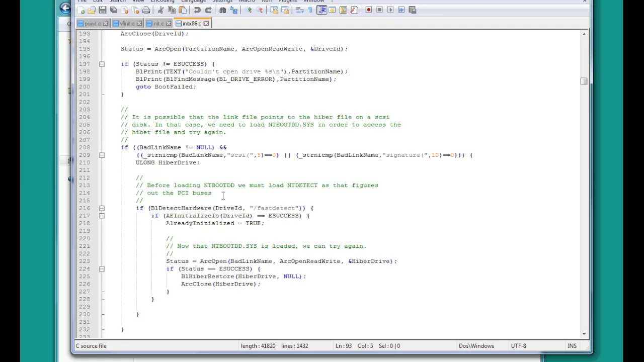The height and width of the screenshot is (362, 644).
Task: Click the synchronize horizontal scrolling icon
Action: [x=285, y=10]
